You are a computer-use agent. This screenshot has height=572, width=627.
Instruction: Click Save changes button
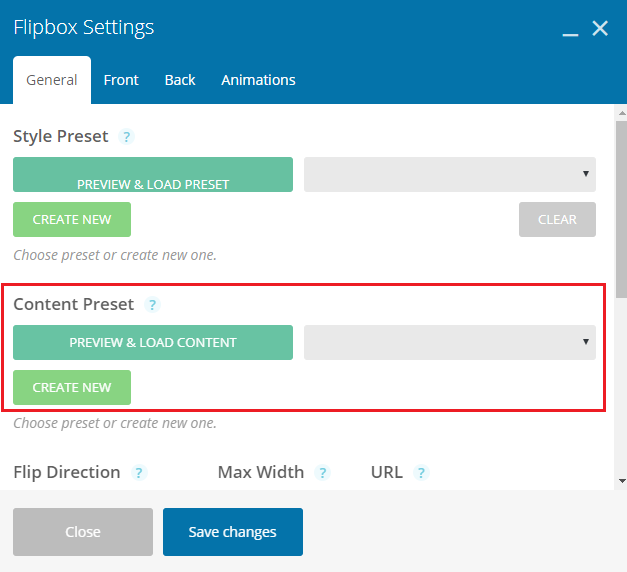click(x=233, y=532)
